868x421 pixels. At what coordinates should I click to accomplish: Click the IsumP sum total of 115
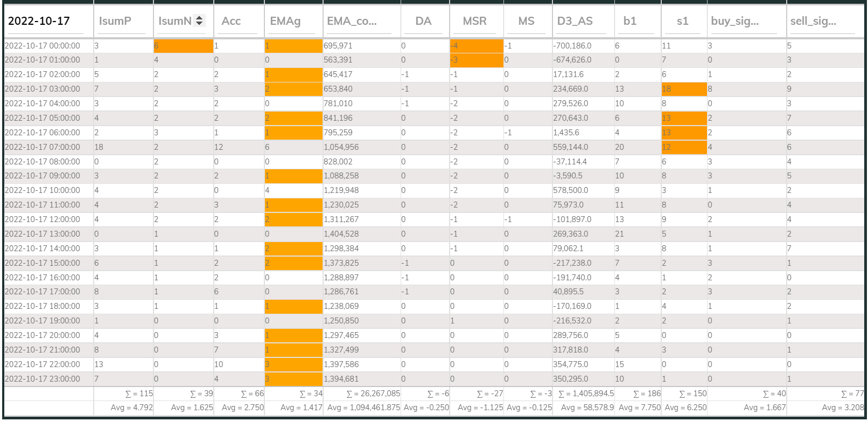click(139, 394)
